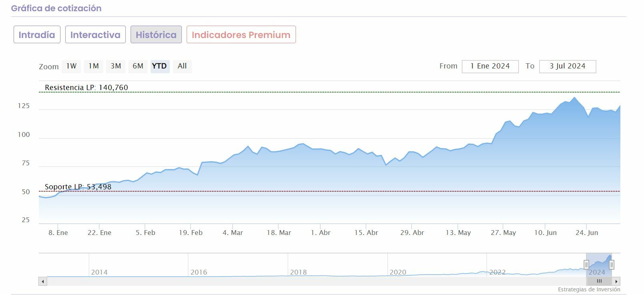This screenshot has height=295, width=644.
Task: Switch to the Interactiva tab
Action: [x=95, y=35]
